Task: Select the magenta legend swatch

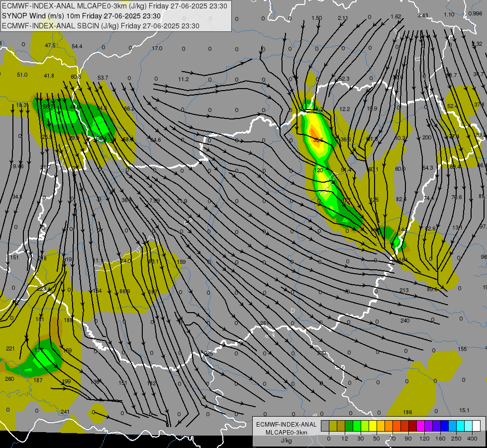Action: pyautogui.click(x=421, y=426)
